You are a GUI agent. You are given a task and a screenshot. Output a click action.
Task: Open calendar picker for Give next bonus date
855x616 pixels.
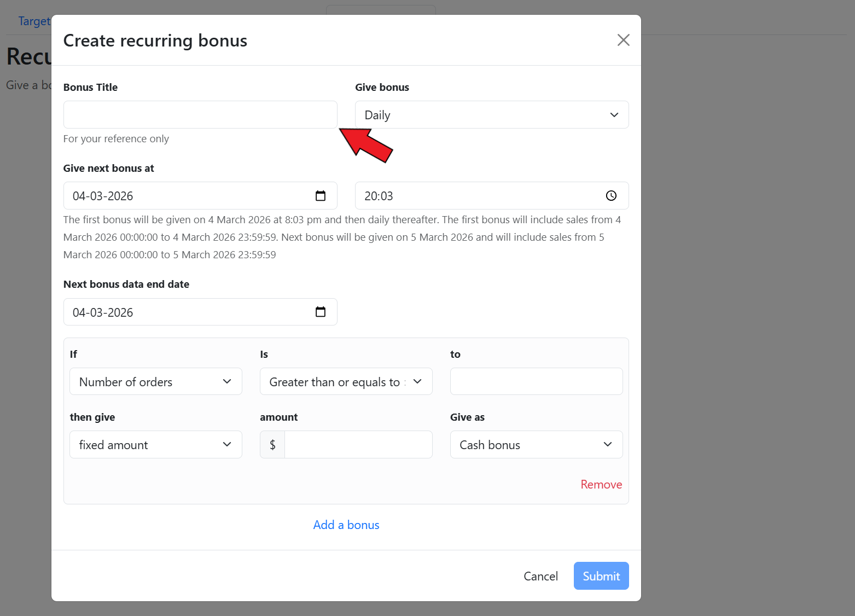click(x=321, y=196)
